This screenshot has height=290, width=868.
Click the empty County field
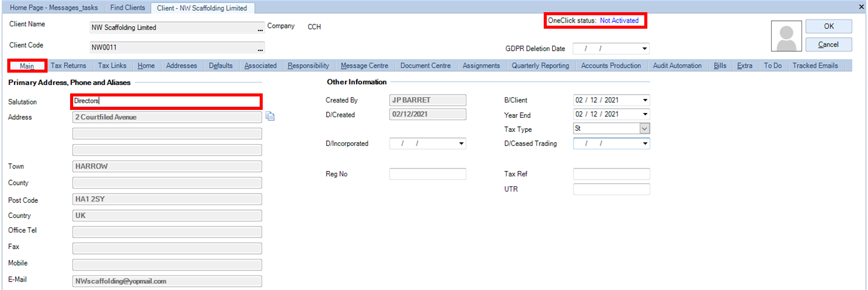[x=167, y=183]
